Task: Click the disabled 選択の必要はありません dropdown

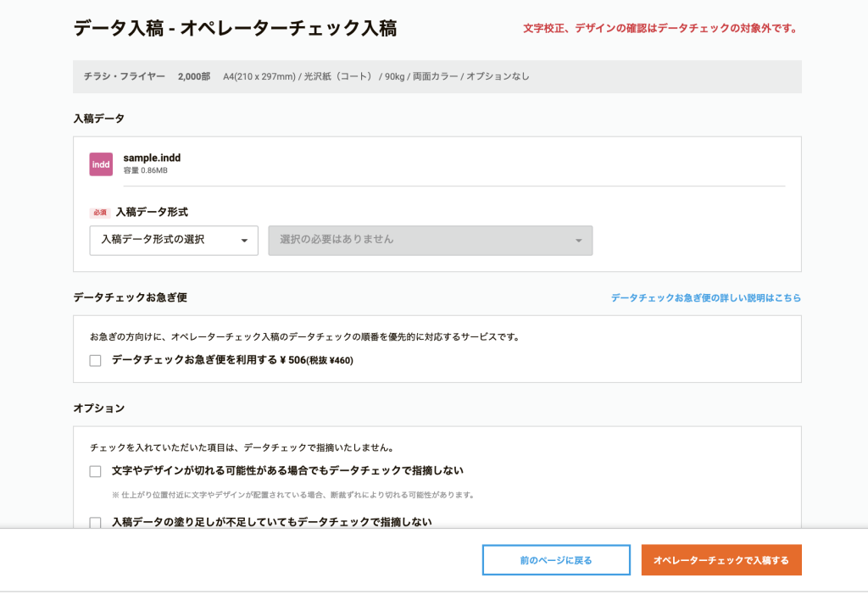Action: (430, 240)
